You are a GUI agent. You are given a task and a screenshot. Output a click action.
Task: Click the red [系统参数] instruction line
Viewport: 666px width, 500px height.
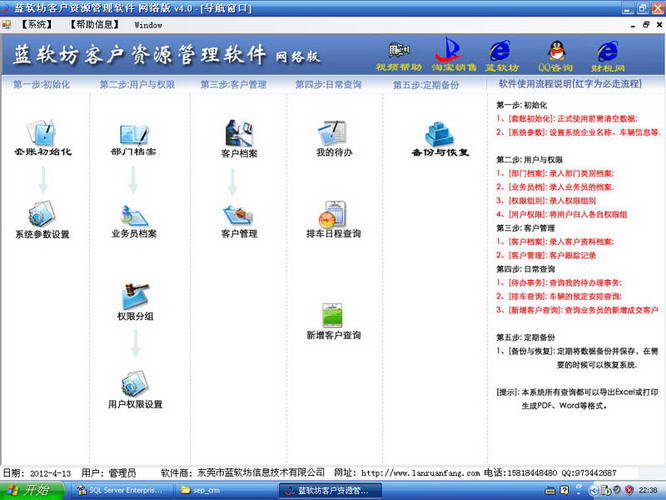[x=579, y=132]
